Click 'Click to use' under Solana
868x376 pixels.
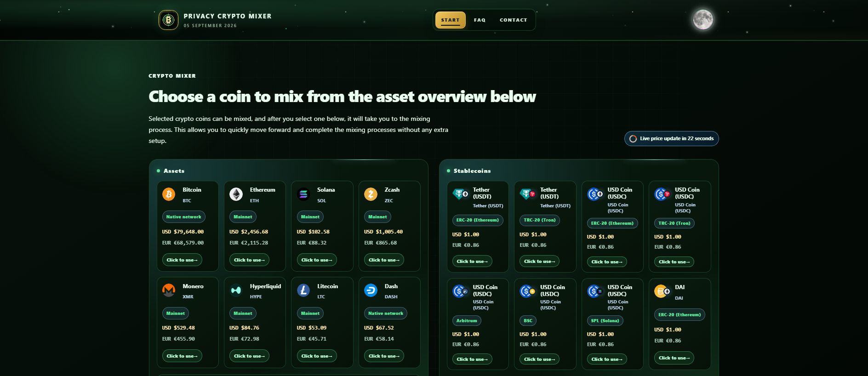pos(317,260)
